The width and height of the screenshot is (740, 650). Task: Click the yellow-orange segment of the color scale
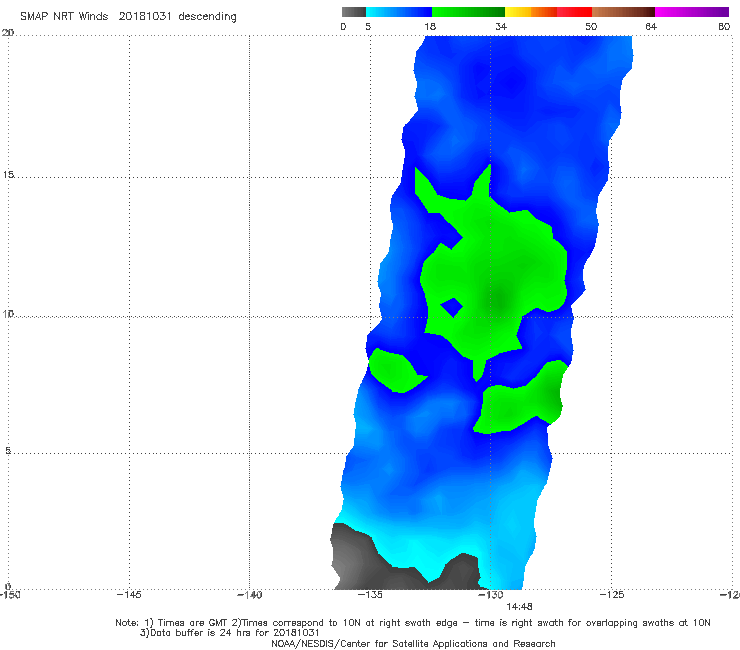(x=531, y=12)
